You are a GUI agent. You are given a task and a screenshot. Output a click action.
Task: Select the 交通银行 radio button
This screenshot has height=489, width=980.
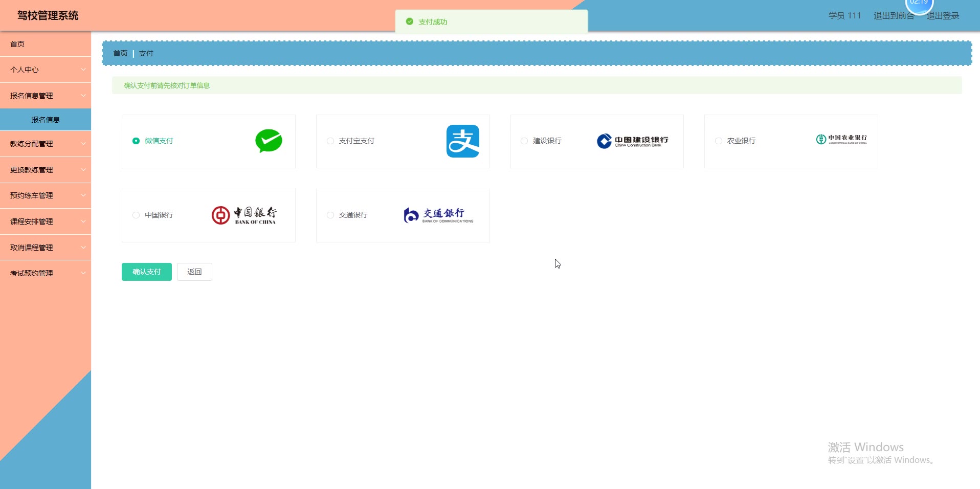(x=330, y=215)
